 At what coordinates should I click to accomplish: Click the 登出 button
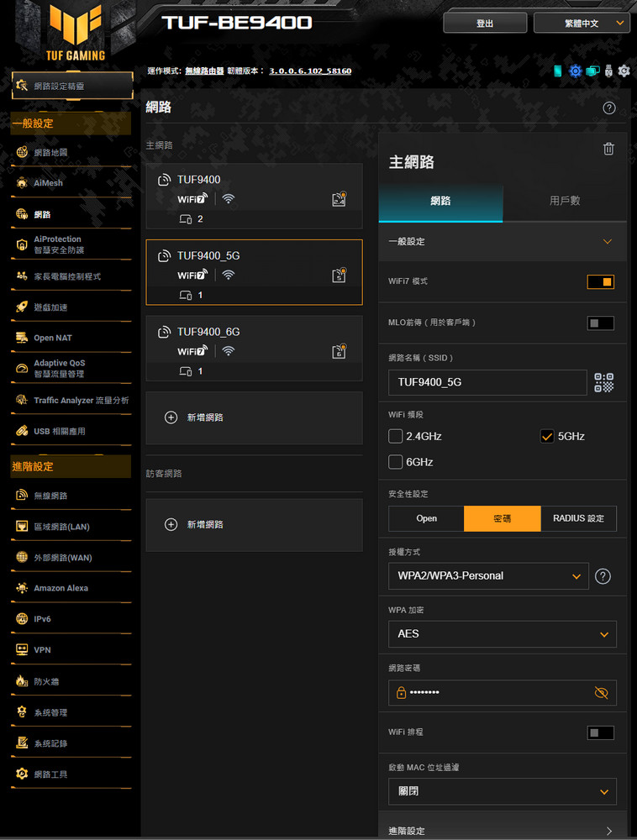[x=485, y=24]
